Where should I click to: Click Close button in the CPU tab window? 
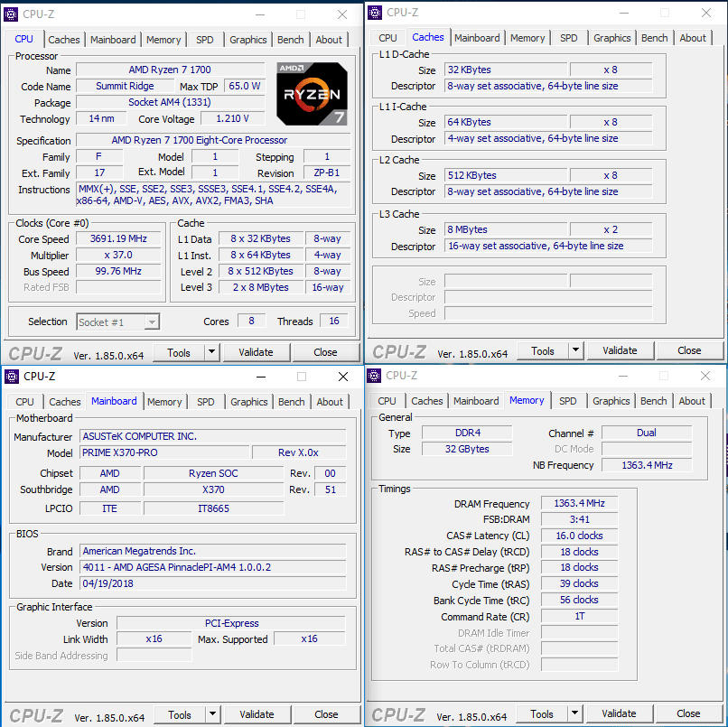pyautogui.click(x=325, y=352)
